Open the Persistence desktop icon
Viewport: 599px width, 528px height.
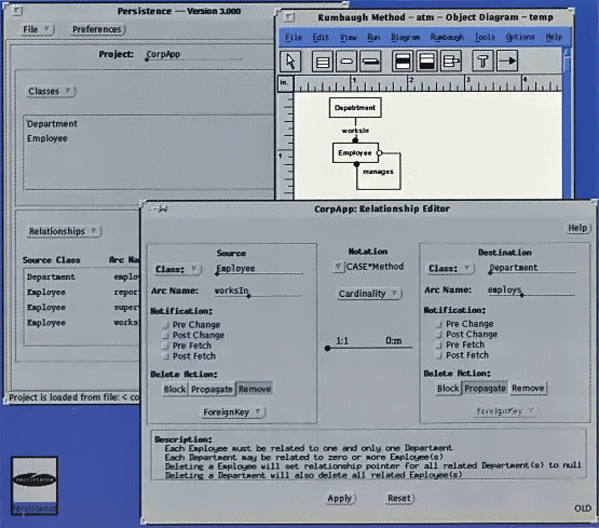[34, 486]
